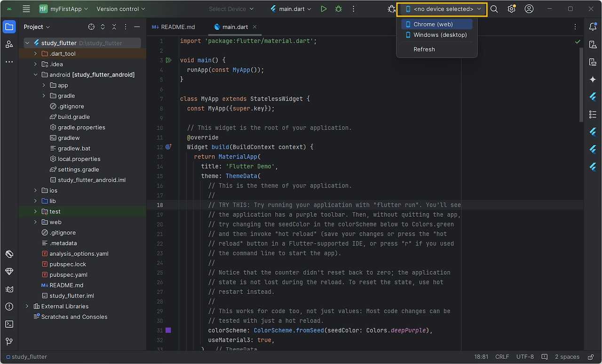Open the Notifications bell
This screenshot has height=364, width=602.
(593, 27)
